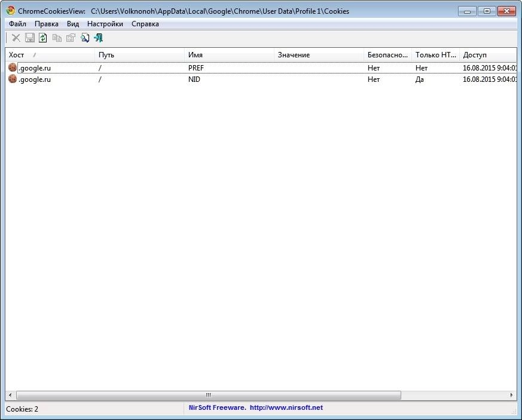
Task: Sort by the Путь column header
Action: point(140,55)
